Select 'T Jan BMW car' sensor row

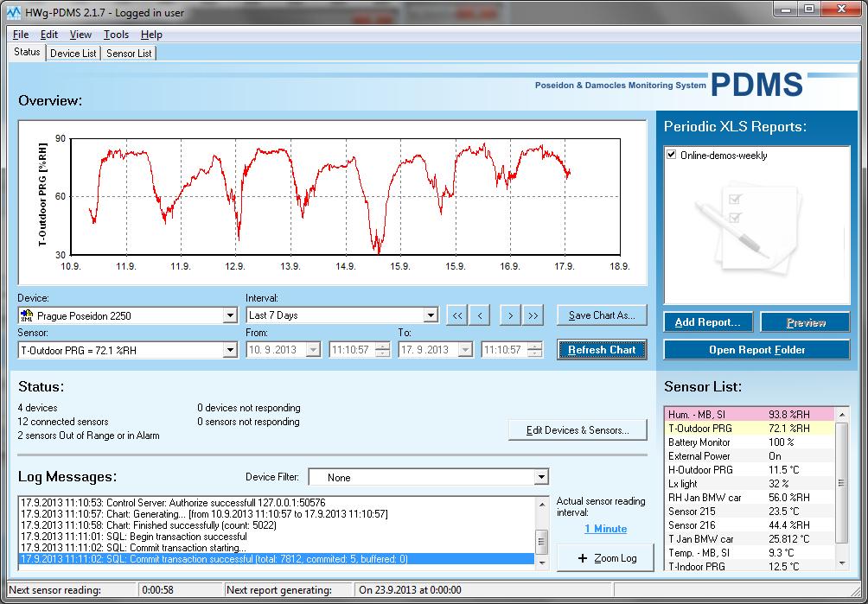750,538
